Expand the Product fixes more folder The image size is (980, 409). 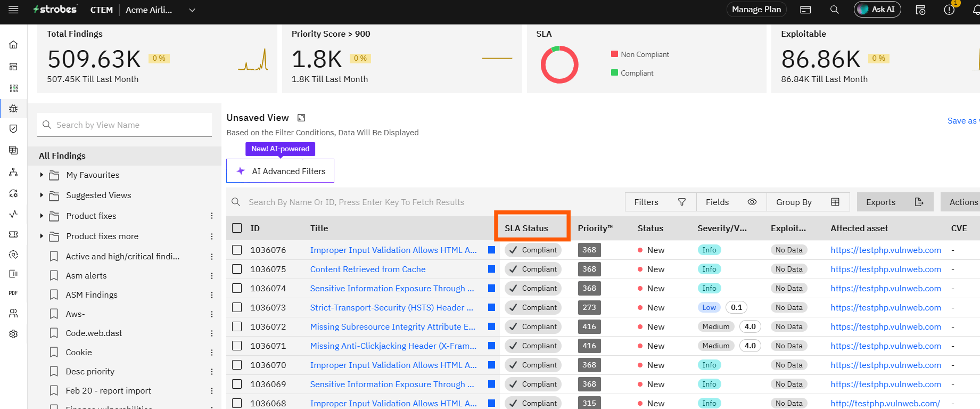click(x=42, y=236)
